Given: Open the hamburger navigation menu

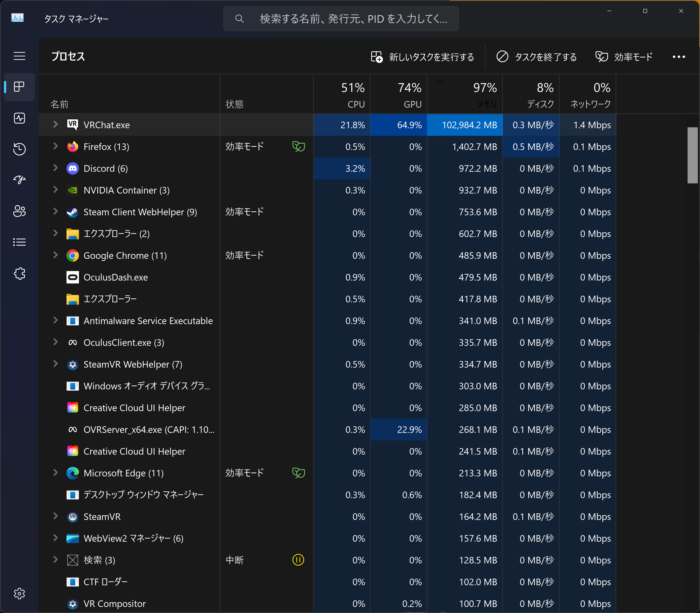Looking at the screenshot, I should 19,56.
